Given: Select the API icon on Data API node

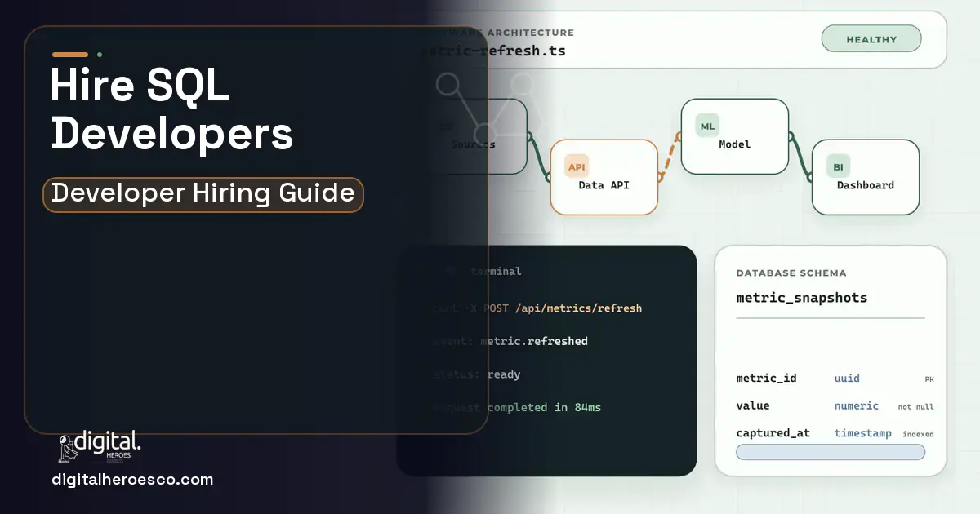Looking at the screenshot, I should click(577, 166).
